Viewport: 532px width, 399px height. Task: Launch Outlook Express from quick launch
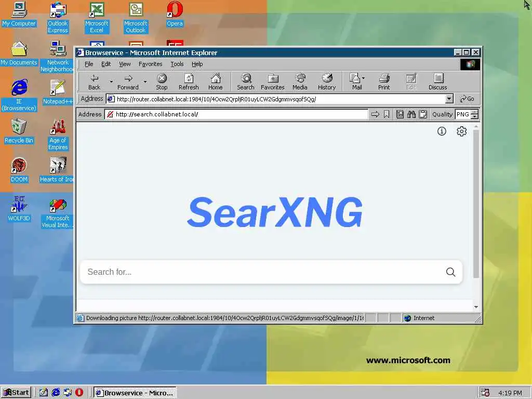pyautogui.click(x=68, y=393)
